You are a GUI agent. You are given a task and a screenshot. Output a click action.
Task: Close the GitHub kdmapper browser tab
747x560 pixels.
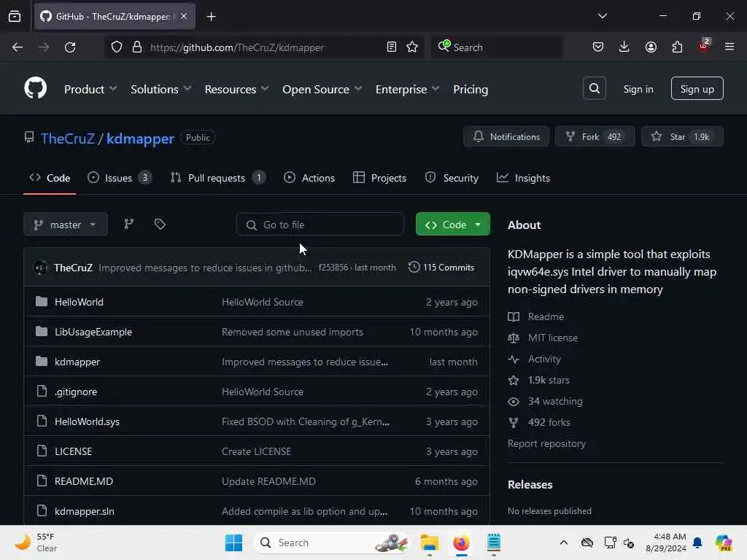pos(184,16)
